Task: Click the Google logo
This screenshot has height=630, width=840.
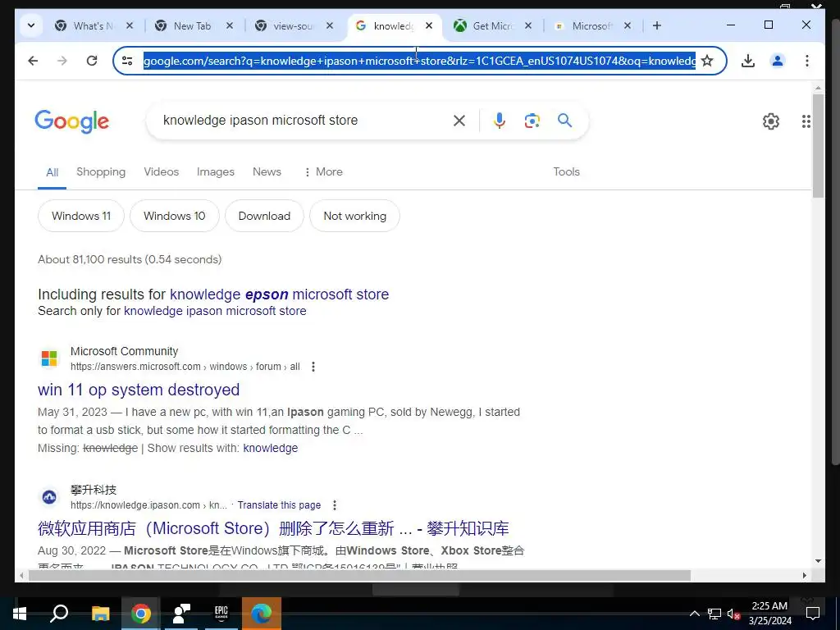Action: click(72, 121)
